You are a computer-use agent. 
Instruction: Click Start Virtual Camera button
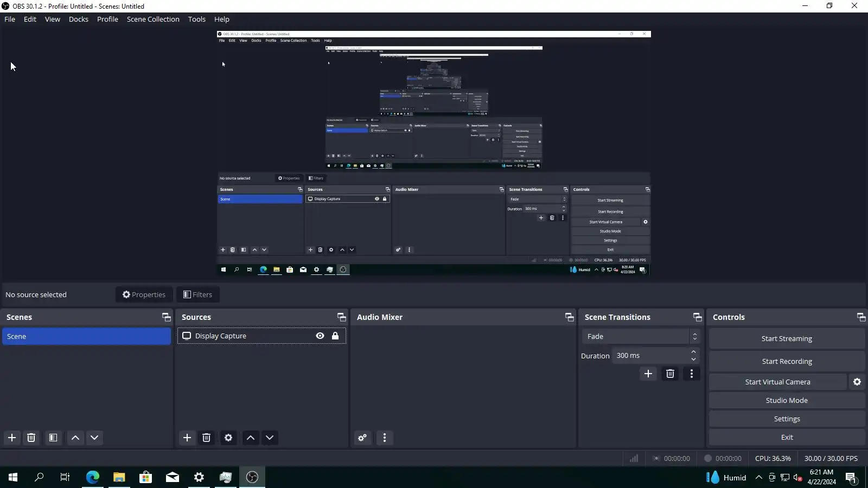(x=777, y=382)
